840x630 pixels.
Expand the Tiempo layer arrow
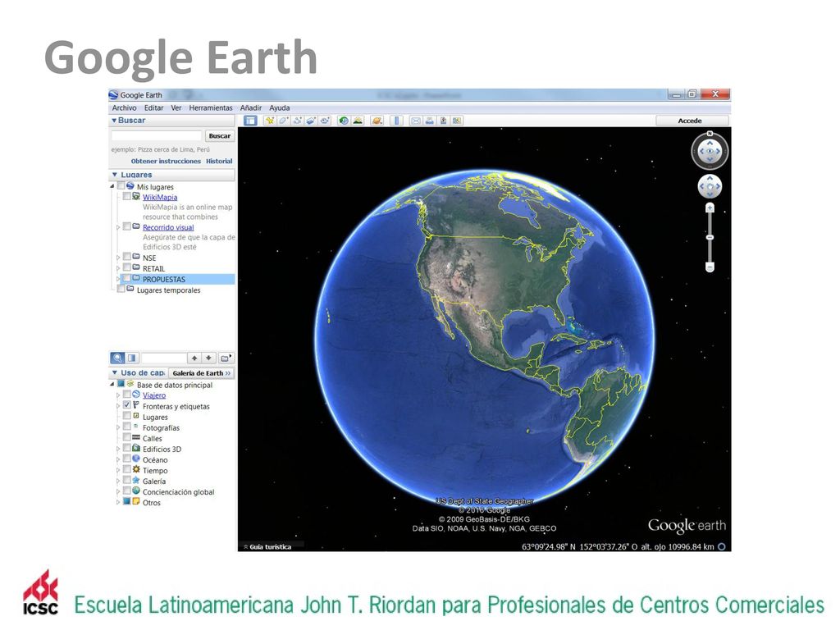pos(118,470)
